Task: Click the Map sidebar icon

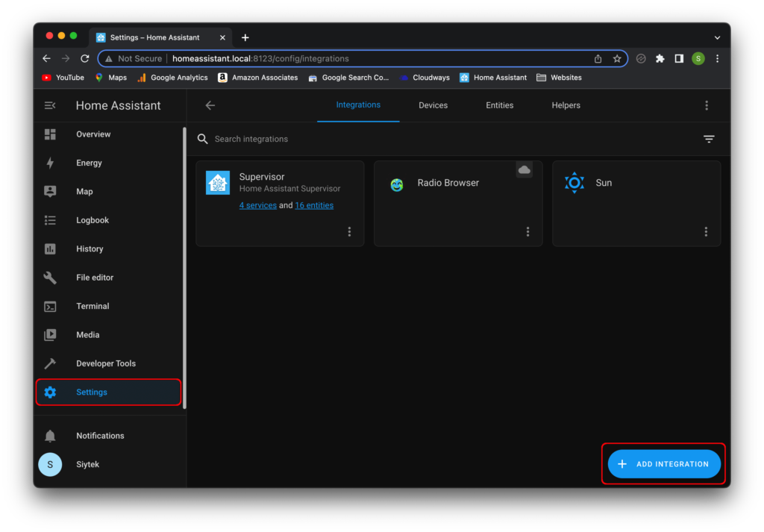Action: coord(50,192)
